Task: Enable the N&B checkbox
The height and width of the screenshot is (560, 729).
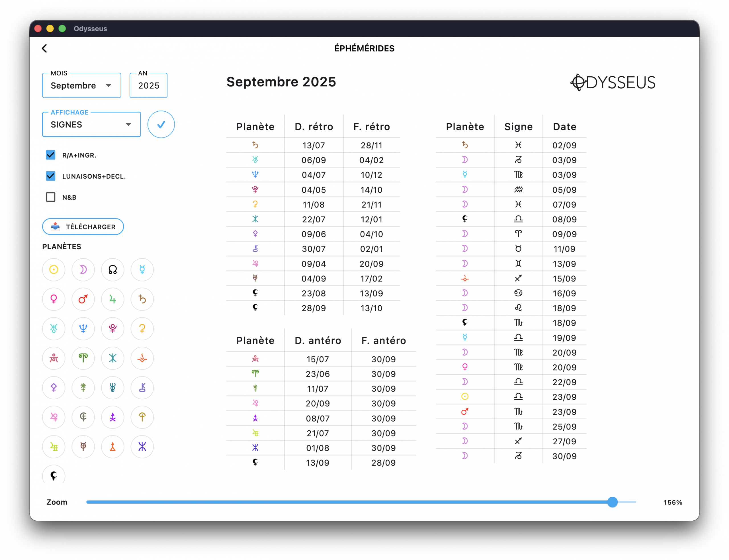Action: tap(51, 197)
